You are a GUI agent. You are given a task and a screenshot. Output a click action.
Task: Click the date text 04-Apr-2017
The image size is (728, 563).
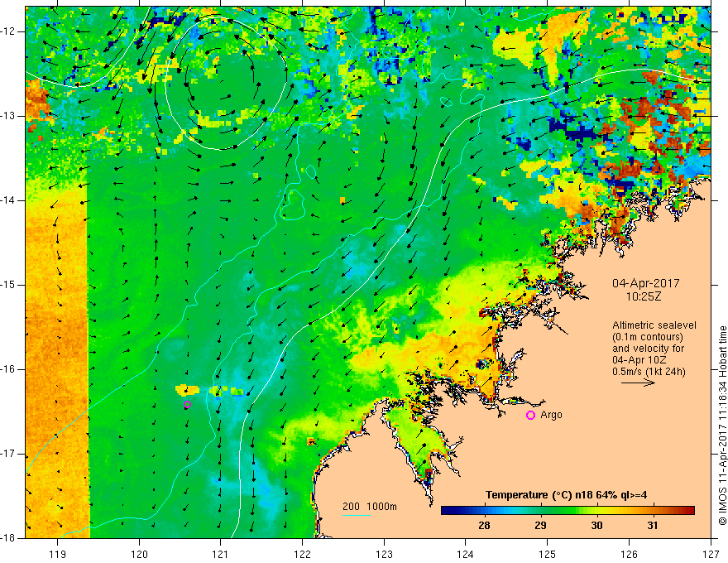click(x=646, y=283)
